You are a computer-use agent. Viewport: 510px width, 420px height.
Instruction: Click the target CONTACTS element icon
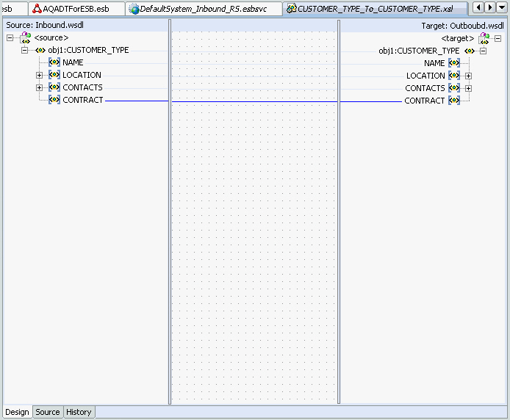[454, 88]
